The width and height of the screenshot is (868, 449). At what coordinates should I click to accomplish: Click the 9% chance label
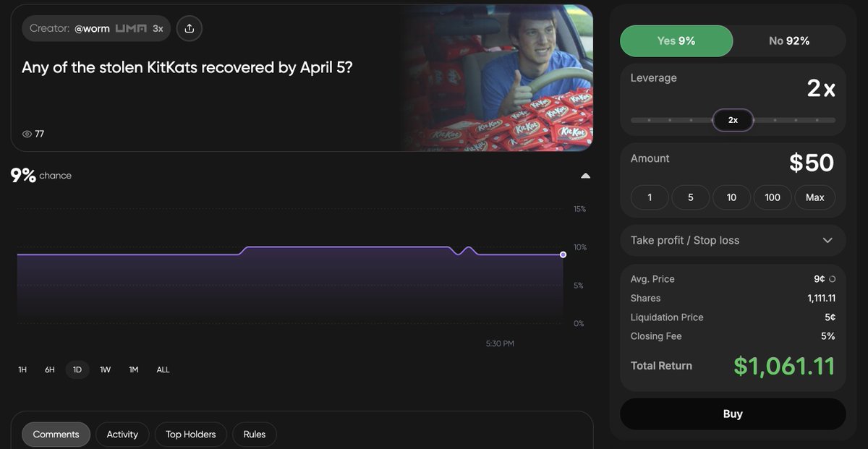[41, 175]
